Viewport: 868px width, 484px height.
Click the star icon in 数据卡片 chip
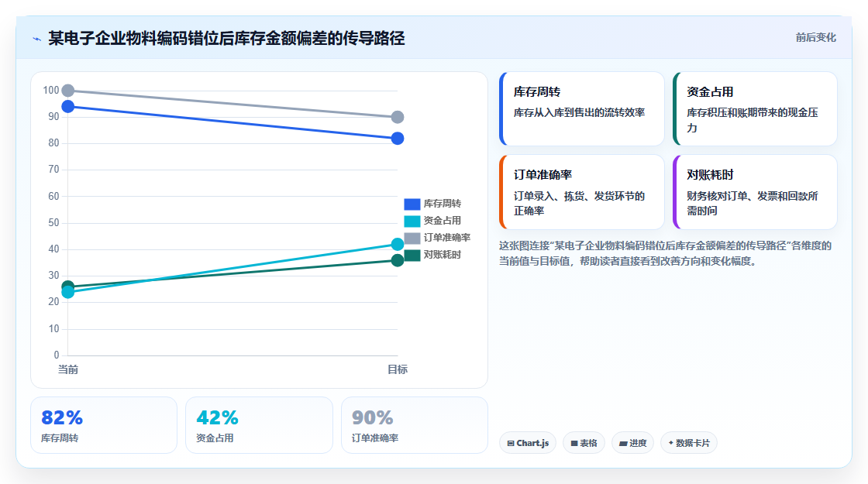point(671,443)
